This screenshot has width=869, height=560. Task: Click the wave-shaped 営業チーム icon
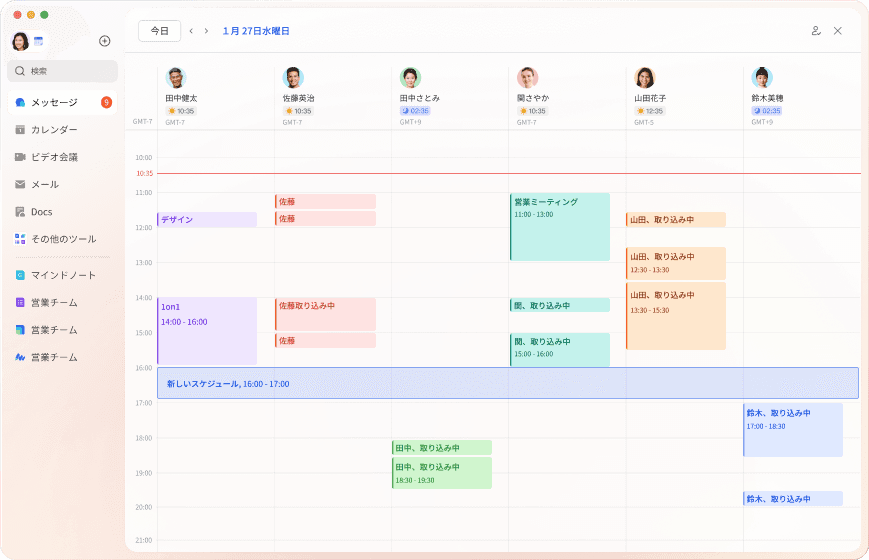pos(20,357)
